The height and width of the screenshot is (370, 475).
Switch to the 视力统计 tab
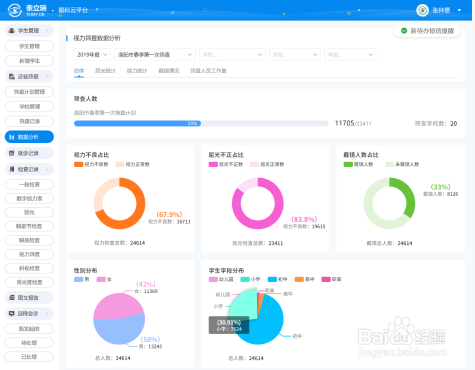(137, 71)
